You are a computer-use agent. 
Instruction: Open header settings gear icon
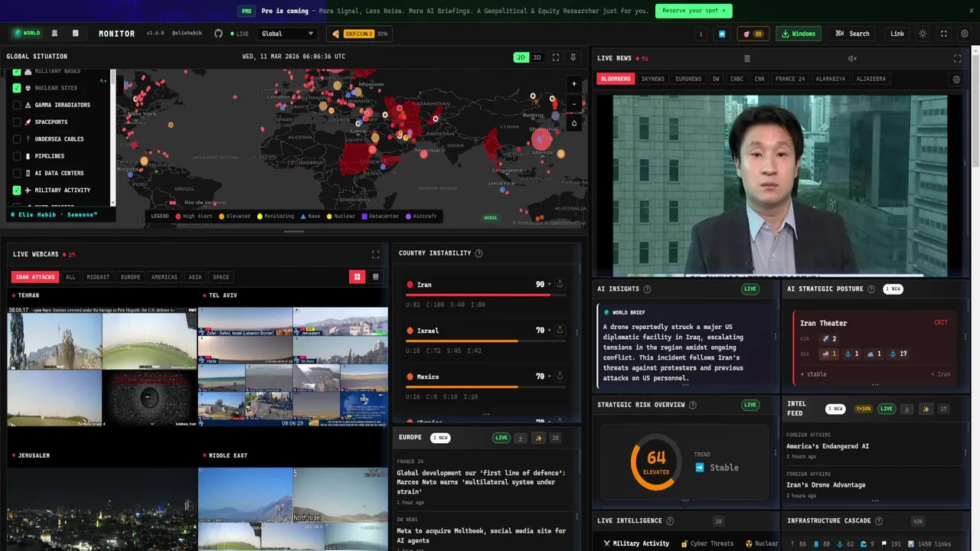pos(965,34)
